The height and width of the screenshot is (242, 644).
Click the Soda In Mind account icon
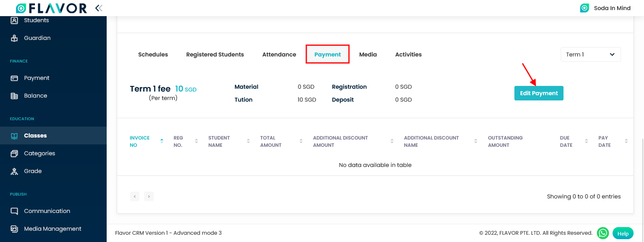click(584, 8)
